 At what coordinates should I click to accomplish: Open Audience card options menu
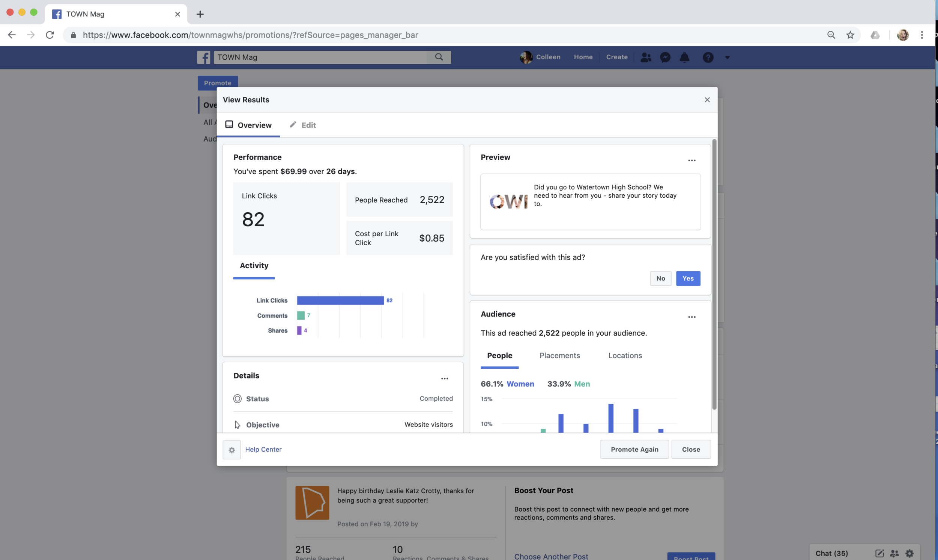click(691, 317)
